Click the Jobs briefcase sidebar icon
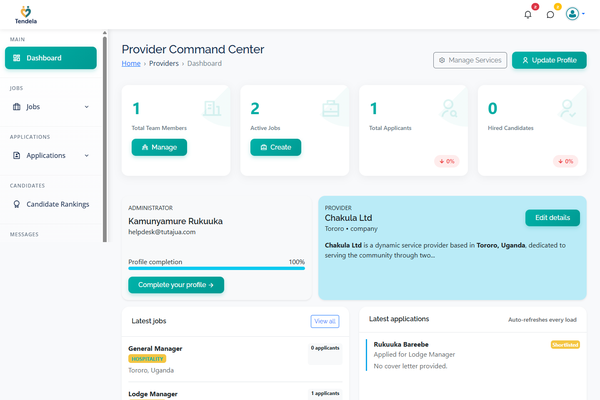Viewport: 600px width, 400px height. tap(17, 106)
